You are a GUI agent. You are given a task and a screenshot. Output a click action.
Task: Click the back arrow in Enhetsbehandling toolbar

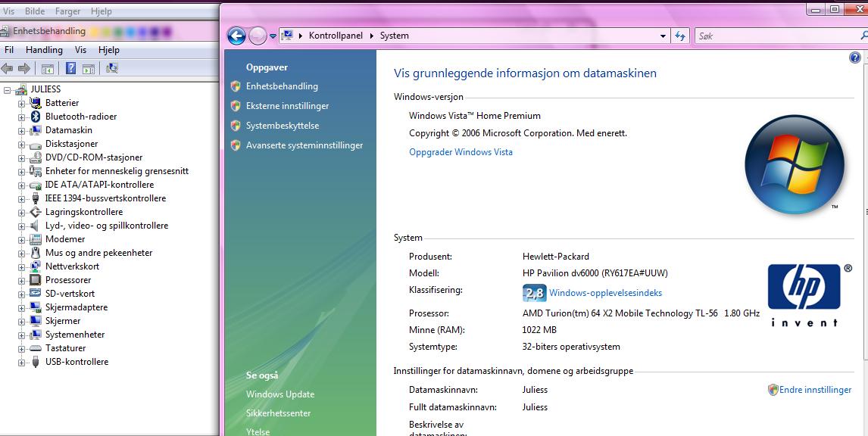[8, 68]
